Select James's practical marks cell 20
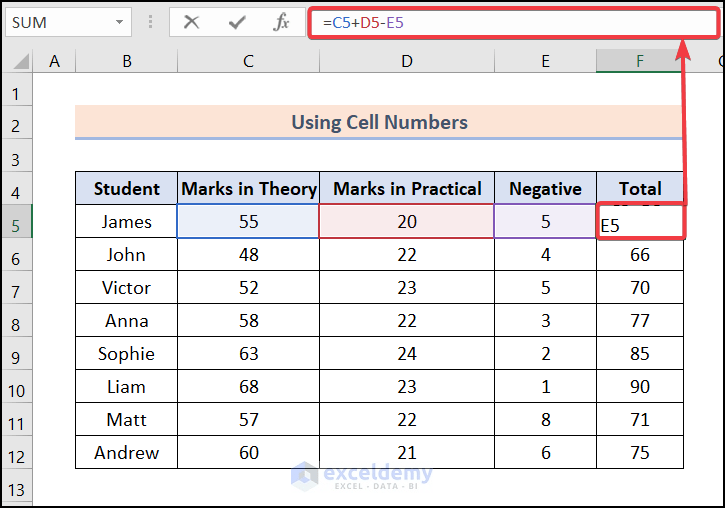The width and height of the screenshot is (725, 508). pos(407,221)
